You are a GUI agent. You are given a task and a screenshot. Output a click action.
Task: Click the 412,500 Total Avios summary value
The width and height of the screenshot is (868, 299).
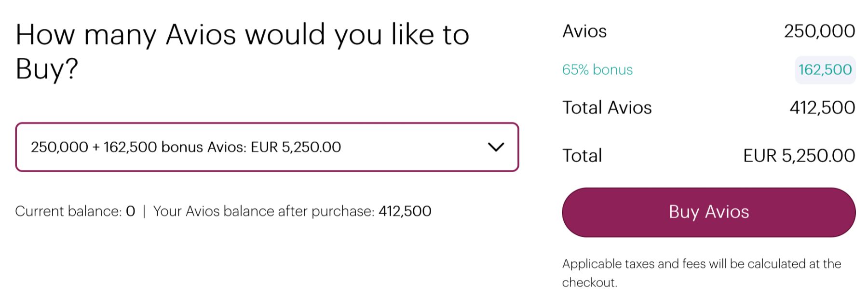coord(822,108)
